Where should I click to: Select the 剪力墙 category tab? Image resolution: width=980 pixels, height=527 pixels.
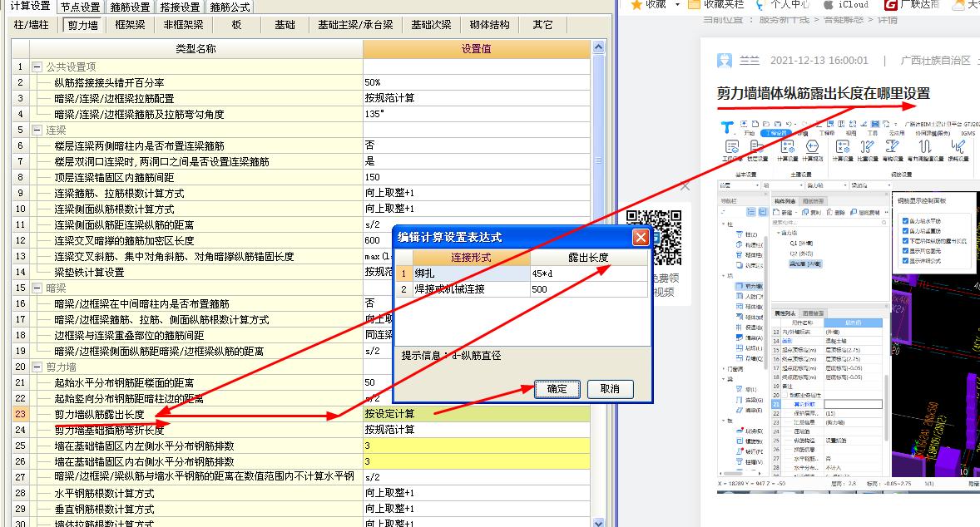[83, 25]
